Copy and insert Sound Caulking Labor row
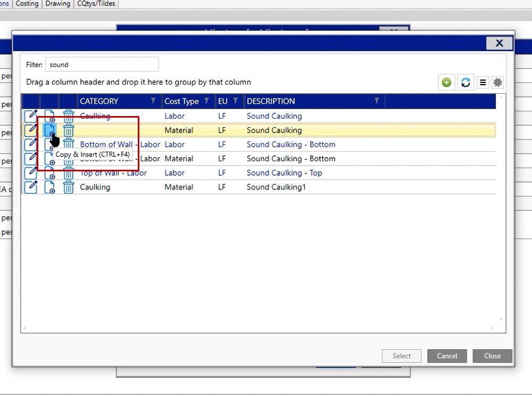 (49, 116)
